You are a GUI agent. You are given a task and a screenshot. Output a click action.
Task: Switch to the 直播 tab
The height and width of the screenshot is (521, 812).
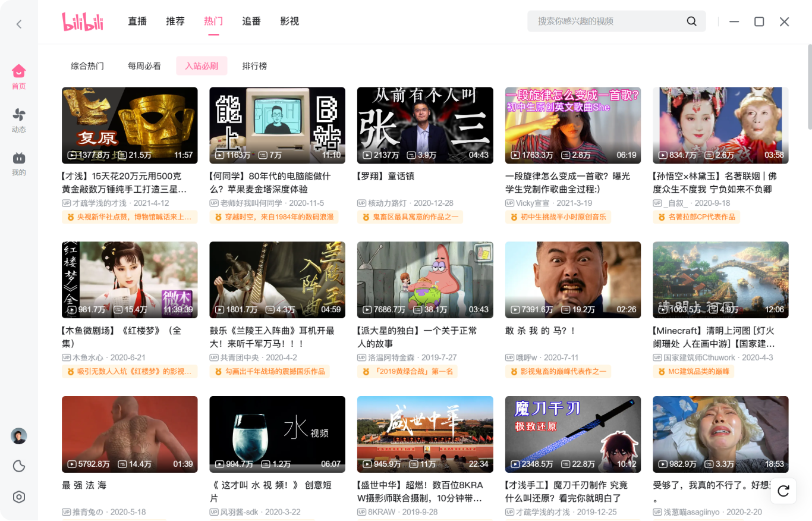(137, 20)
